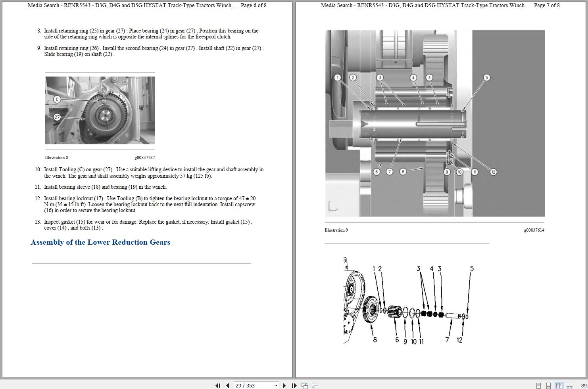Click the Illustration 8 photo thumbnail
588x389 pixels.
(100, 111)
